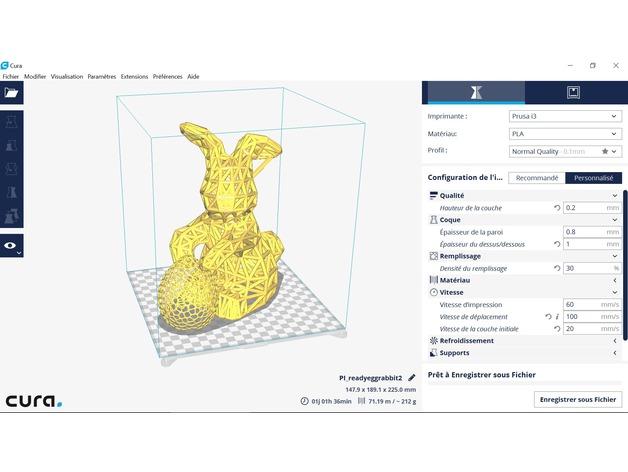Viewport: 628px width, 472px height.
Task: Click the star icon in Profil field
Action: tap(605, 151)
